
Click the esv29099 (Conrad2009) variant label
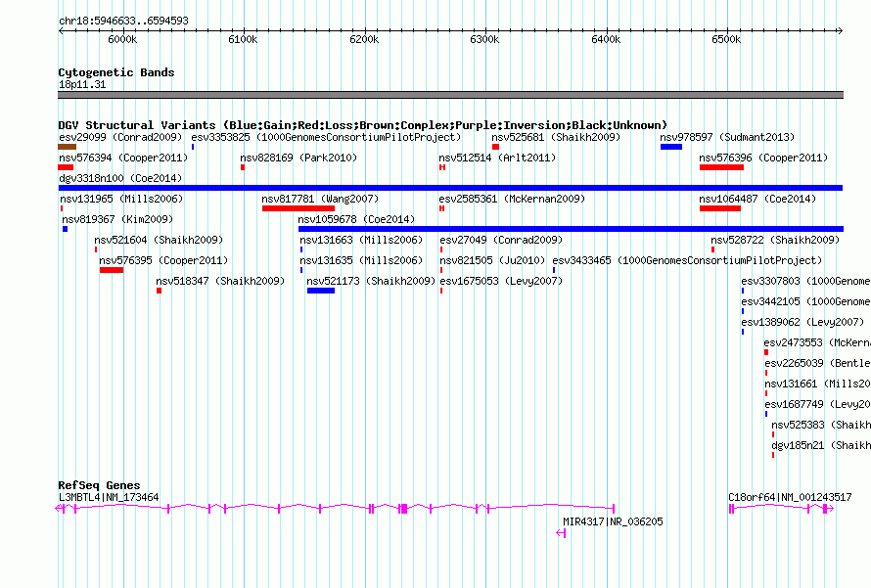[x=120, y=137]
